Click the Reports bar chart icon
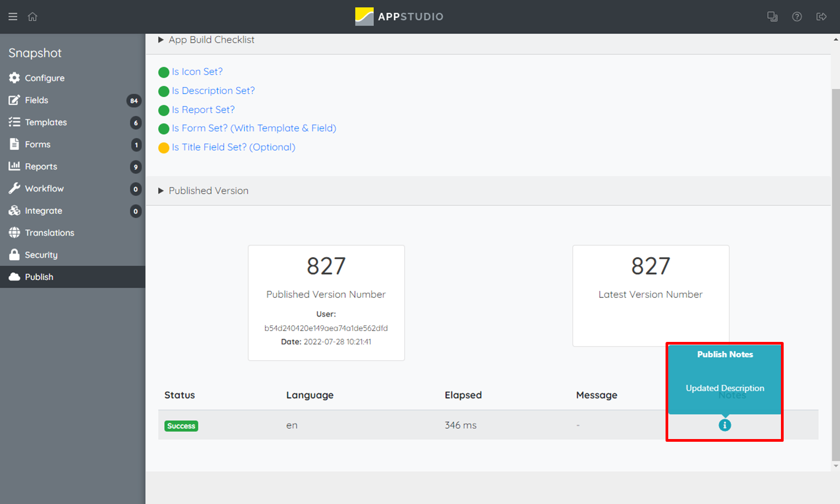This screenshot has height=504, width=840. tap(14, 166)
